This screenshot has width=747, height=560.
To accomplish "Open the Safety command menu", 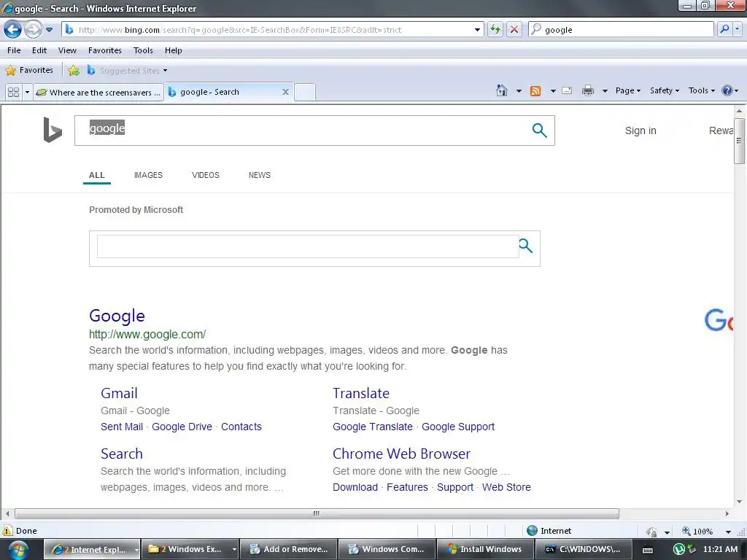I will [x=665, y=90].
